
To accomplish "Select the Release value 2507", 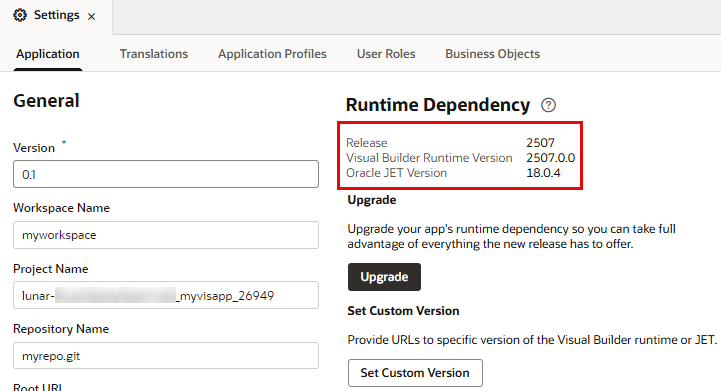I will tap(540, 143).
